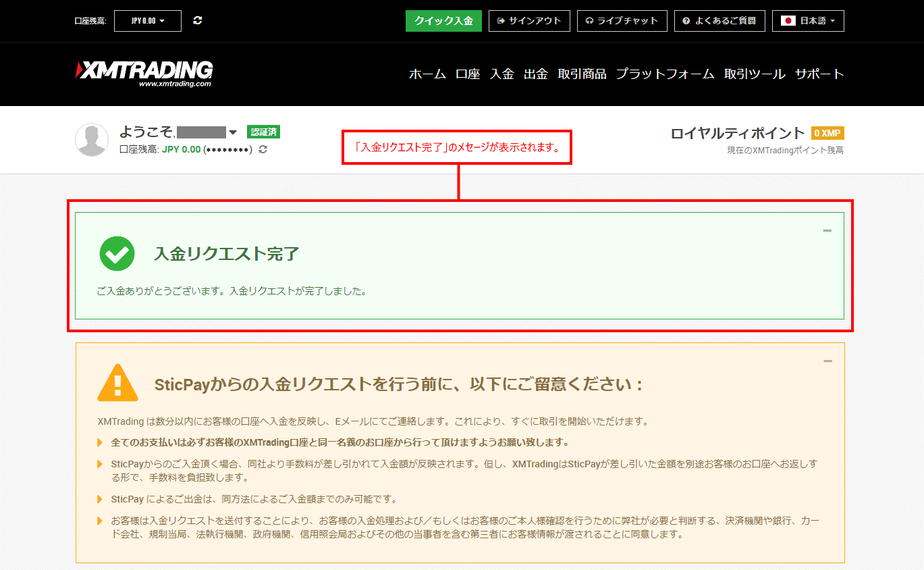The height and width of the screenshot is (570, 924).
Task: Click the user avatar profile picture
Action: (x=92, y=140)
